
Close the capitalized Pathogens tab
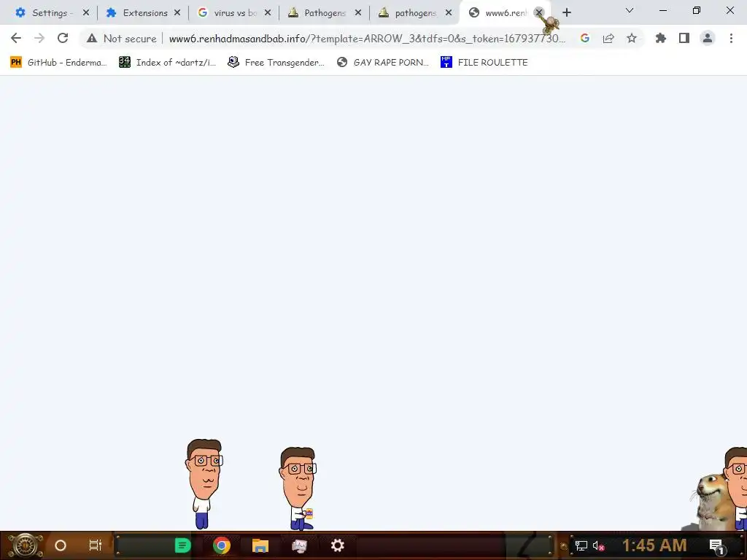tap(358, 13)
